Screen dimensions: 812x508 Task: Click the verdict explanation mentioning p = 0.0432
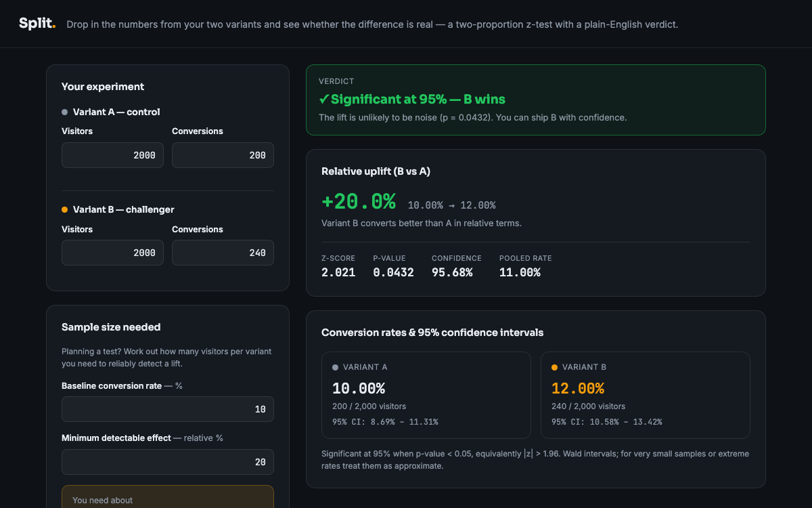click(473, 117)
